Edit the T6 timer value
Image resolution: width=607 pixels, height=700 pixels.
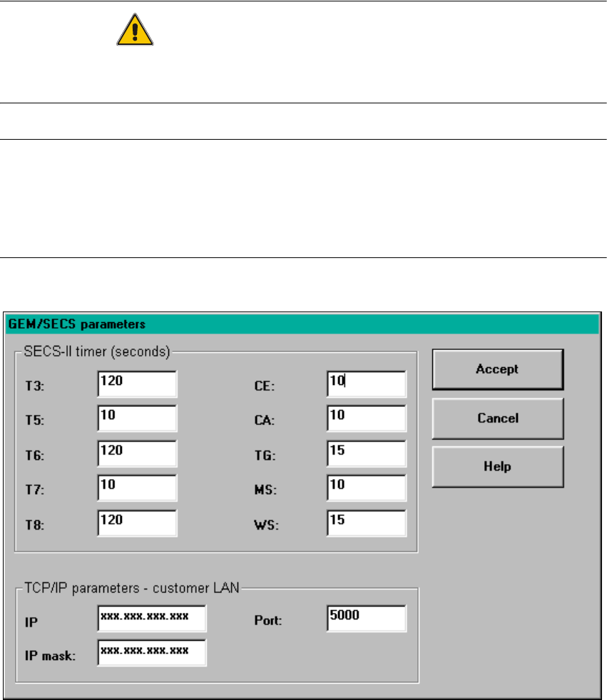(137, 453)
